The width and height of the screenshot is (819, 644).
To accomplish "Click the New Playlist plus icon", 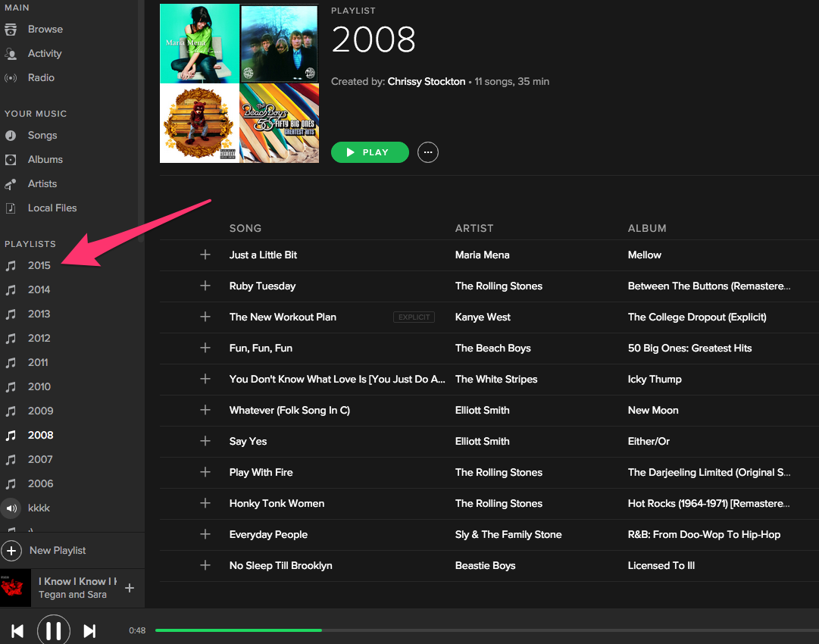I will click(x=11, y=551).
